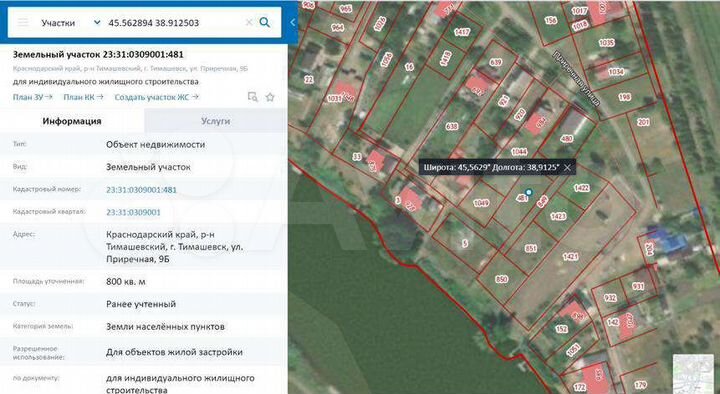The height and width of the screenshot is (394, 720).
Task: Select parcel 1417 on the map
Action: pos(462,32)
